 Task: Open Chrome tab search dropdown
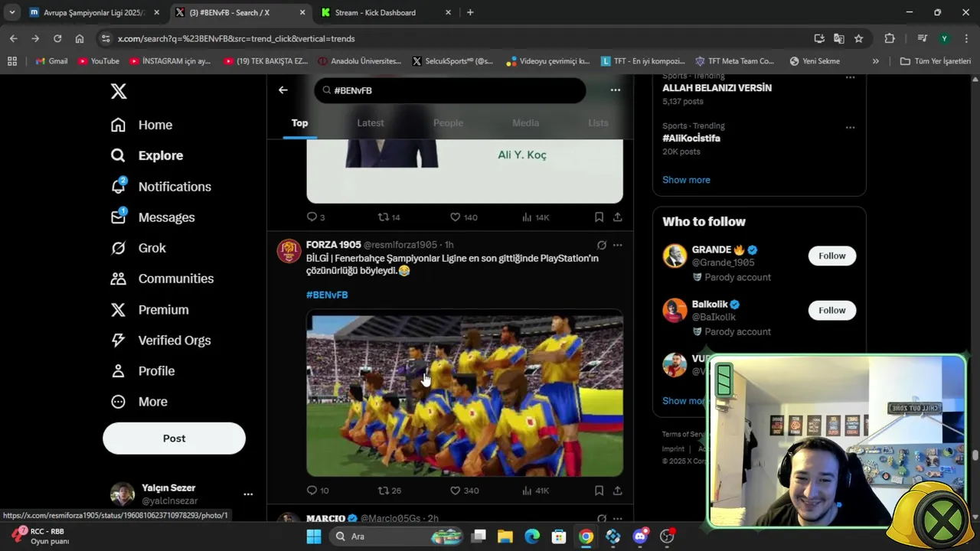[12, 12]
